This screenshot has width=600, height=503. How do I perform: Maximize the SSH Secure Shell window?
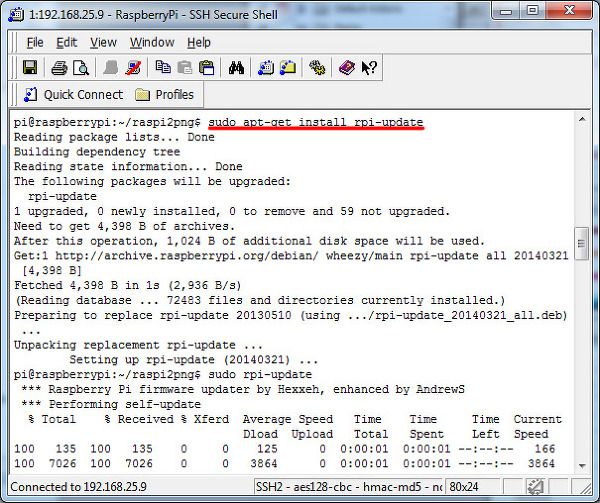tap(533, 11)
